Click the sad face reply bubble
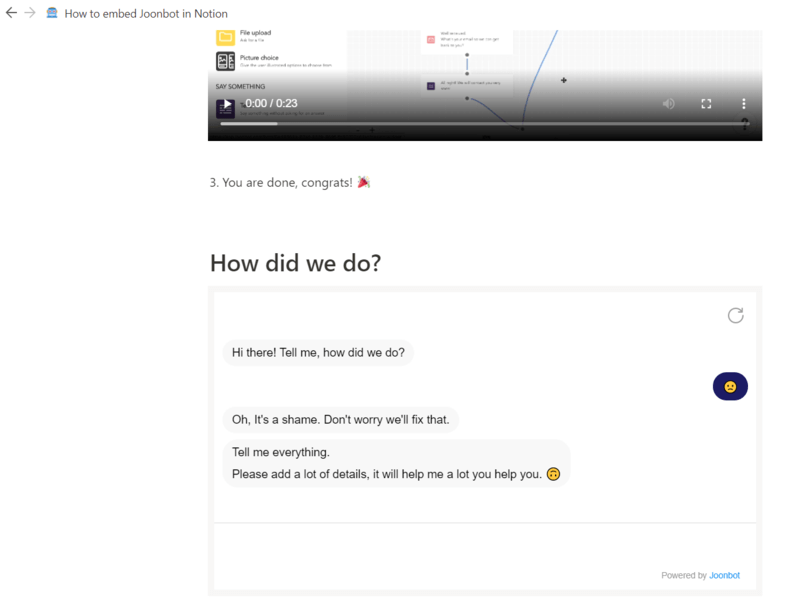 [730, 386]
